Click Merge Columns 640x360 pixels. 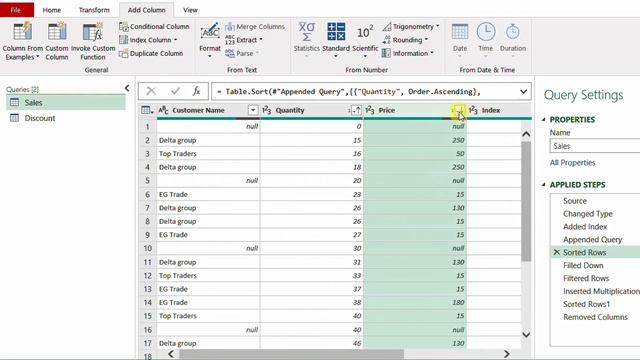pyautogui.click(x=255, y=27)
